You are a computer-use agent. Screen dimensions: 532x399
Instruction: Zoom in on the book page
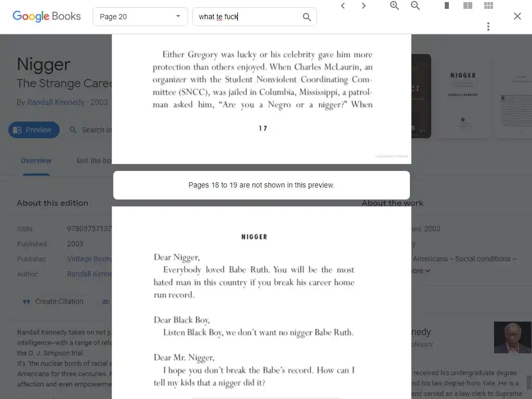point(394,5)
